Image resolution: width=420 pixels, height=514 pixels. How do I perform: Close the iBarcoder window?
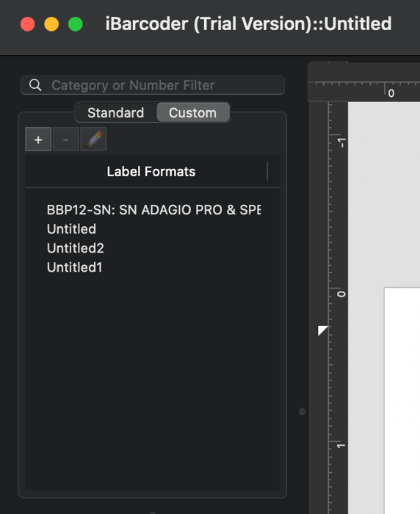28,24
